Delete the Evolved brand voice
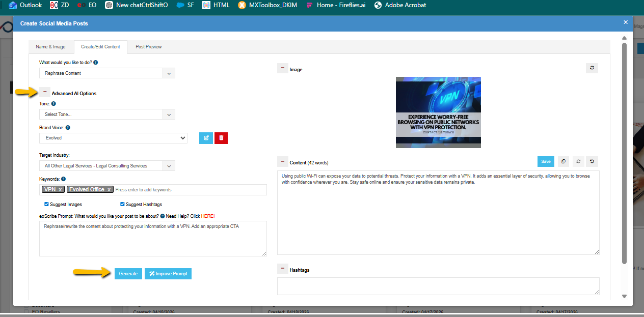The width and height of the screenshot is (644, 317). click(x=221, y=137)
